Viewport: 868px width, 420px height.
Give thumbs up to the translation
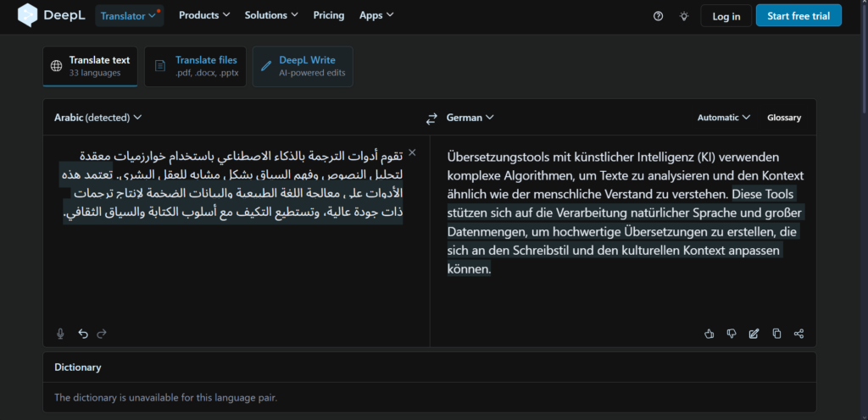click(709, 334)
